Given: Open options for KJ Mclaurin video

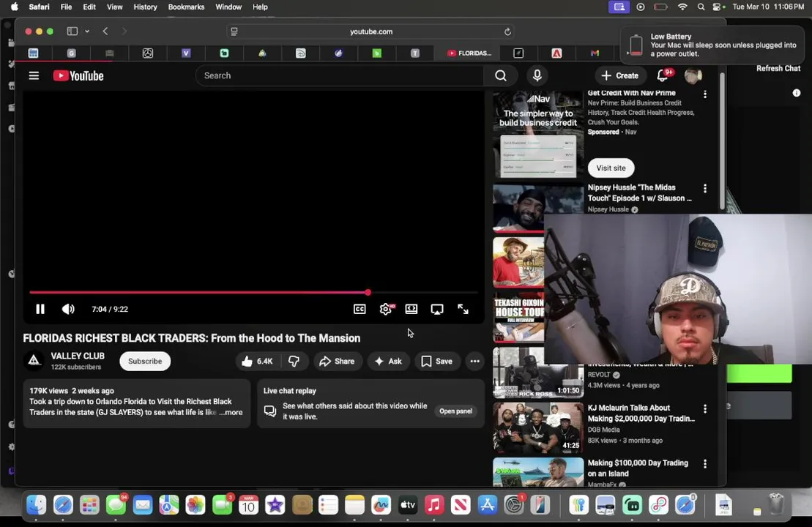Looking at the screenshot, I should pos(705,409).
